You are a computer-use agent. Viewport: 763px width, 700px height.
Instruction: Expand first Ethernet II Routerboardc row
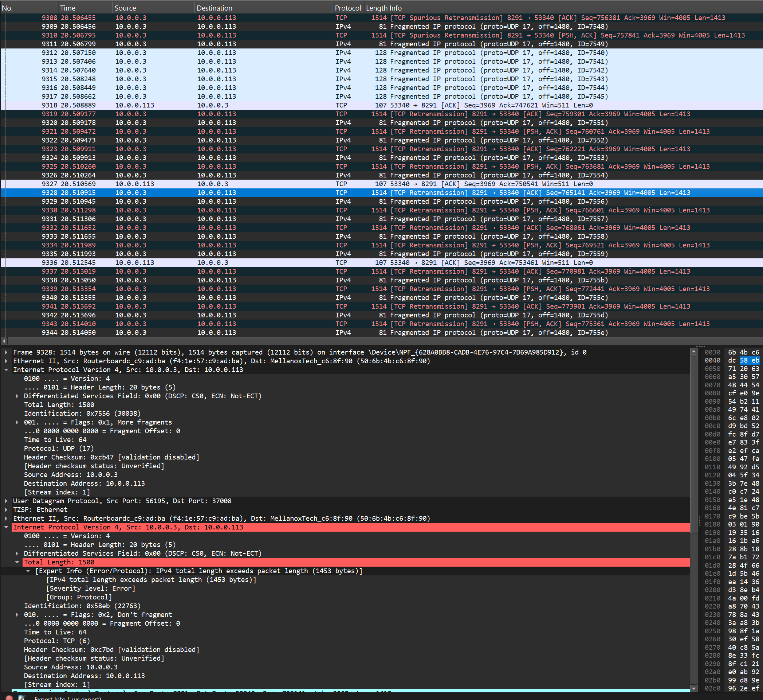point(6,361)
